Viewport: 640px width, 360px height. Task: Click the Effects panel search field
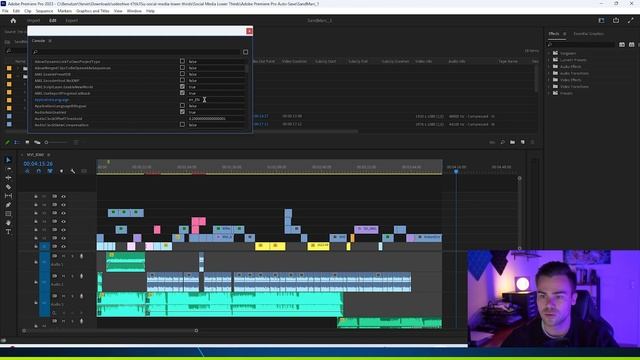[x=581, y=44]
